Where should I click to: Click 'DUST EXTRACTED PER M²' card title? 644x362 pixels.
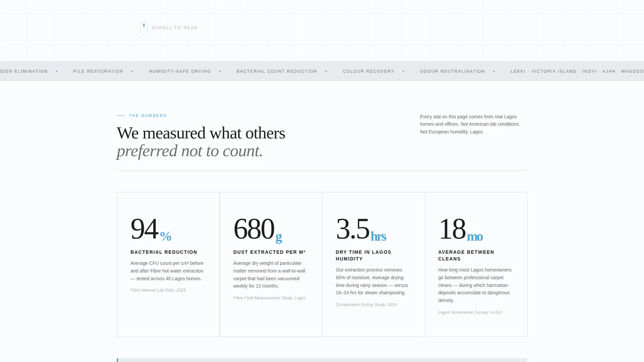pyautogui.click(x=269, y=252)
